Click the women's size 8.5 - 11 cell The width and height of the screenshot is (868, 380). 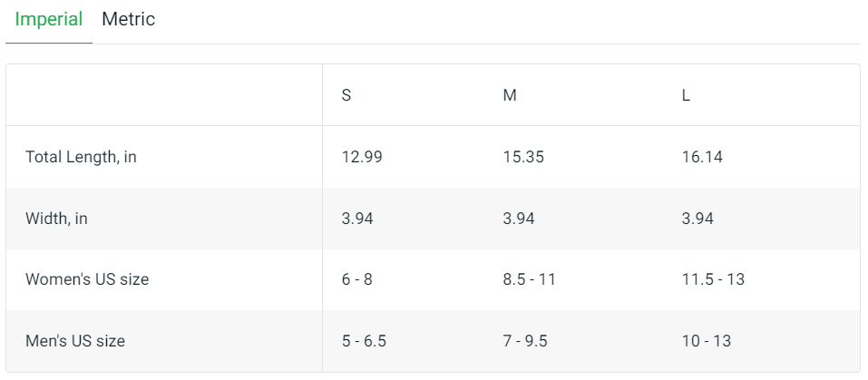529,279
